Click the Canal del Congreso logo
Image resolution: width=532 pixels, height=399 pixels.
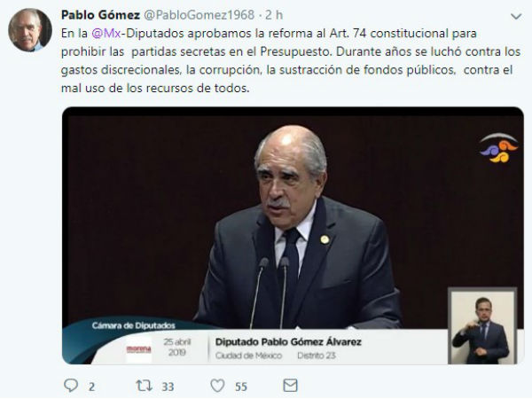coord(498,148)
